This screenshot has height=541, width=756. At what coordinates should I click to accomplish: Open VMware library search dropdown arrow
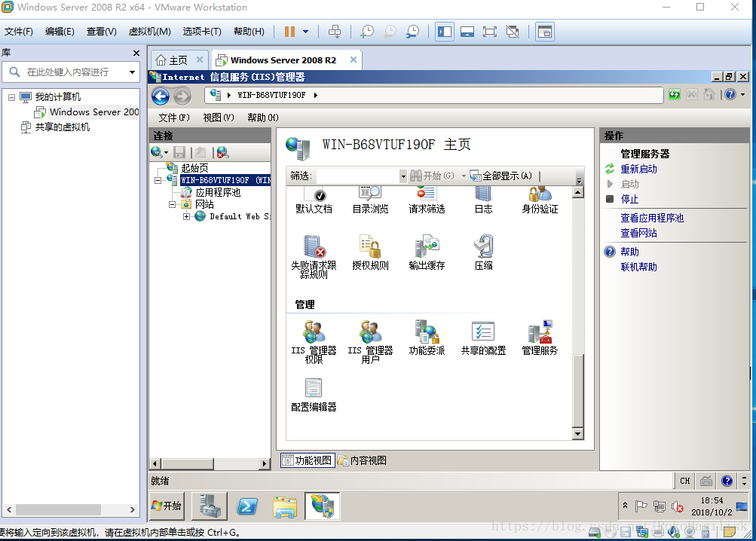(132, 72)
